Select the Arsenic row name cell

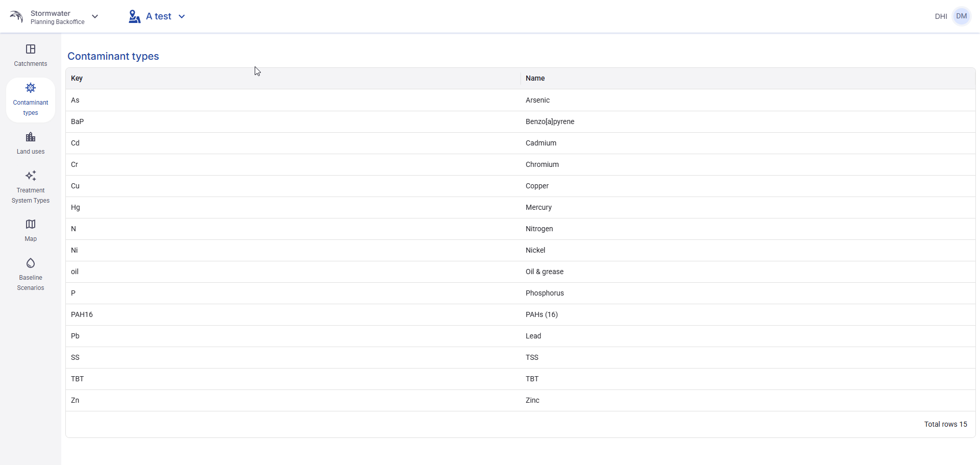[x=748, y=100]
